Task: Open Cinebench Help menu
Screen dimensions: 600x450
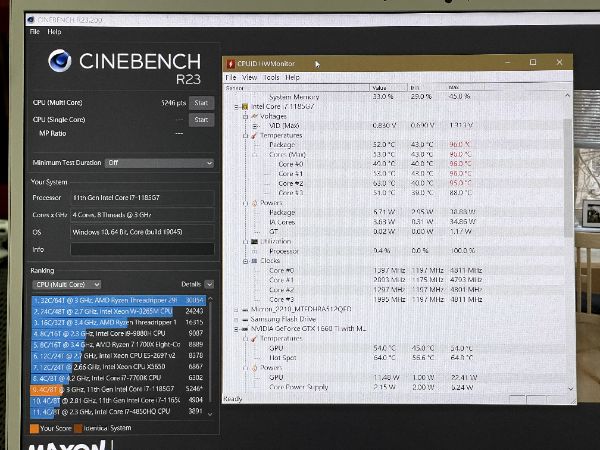Action: (x=54, y=32)
